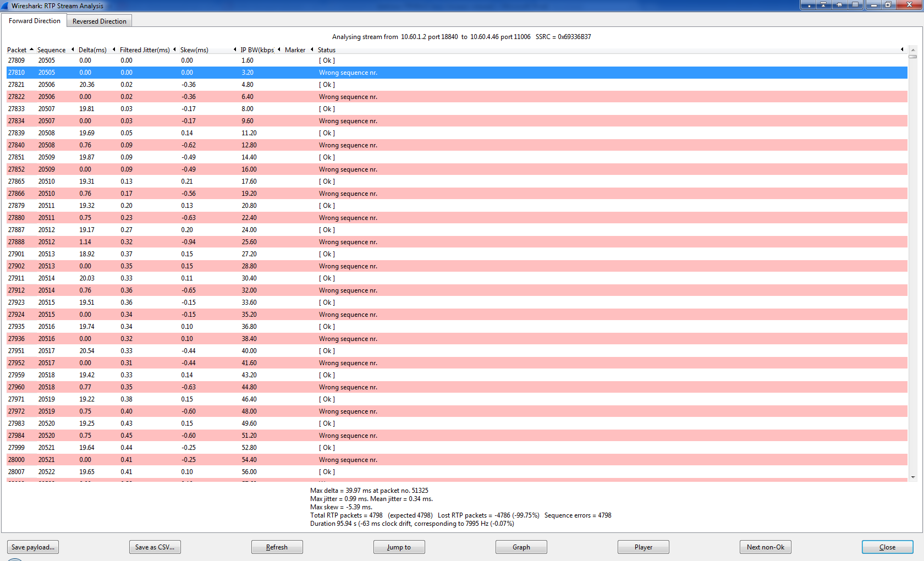Click the scrollbar up arrow

[912, 50]
